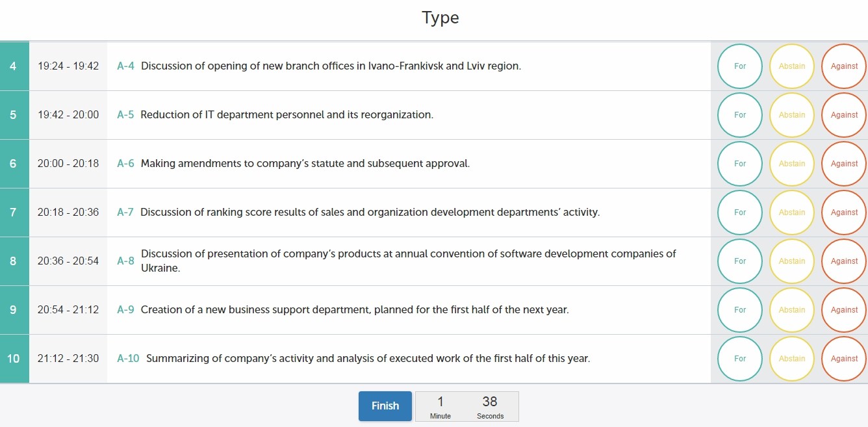Choose Against for agenda item A-8

(844, 261)
